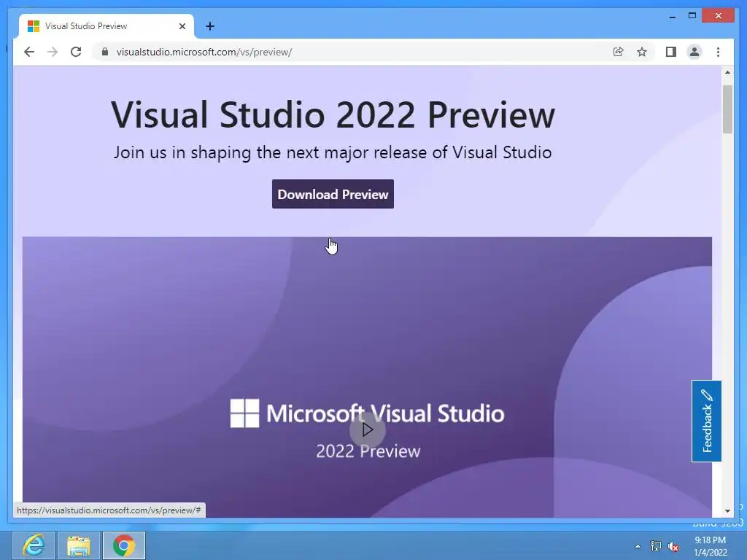Click the vertical scrollbar thumb
747x560 pixels.
[x=727, y=109]
